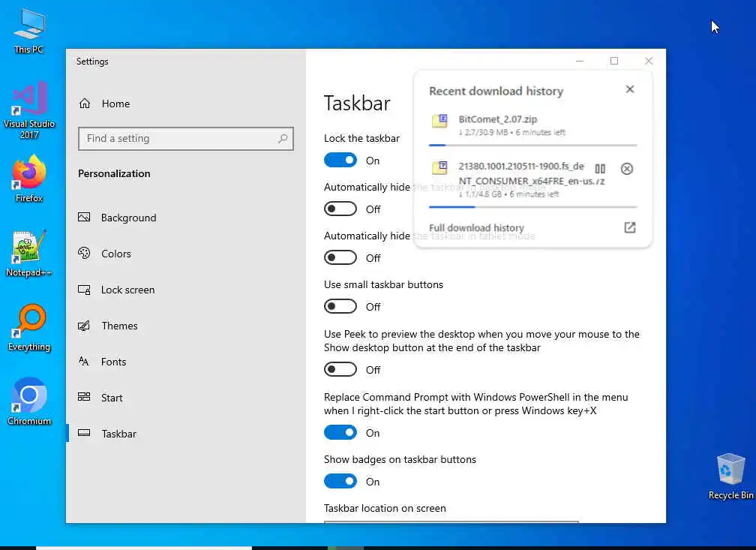Enable automatically hide taskbar in desktop mode
Screen dimensions: 756x550
click(340, 209)
